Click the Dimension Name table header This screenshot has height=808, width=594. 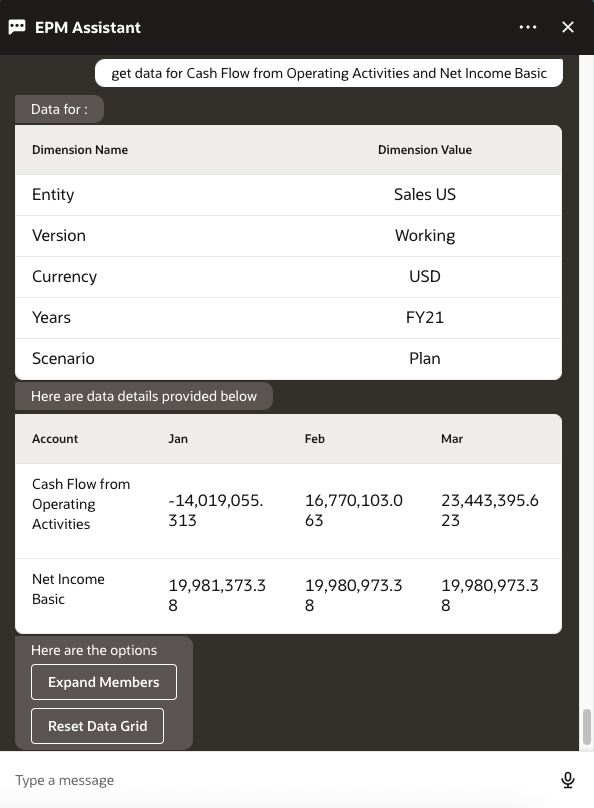(79, 150)
